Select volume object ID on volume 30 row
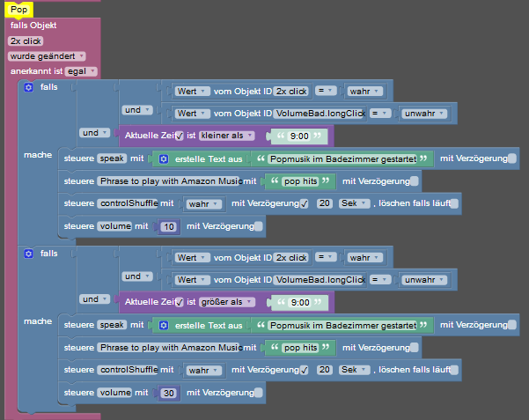 coord(114,393)
